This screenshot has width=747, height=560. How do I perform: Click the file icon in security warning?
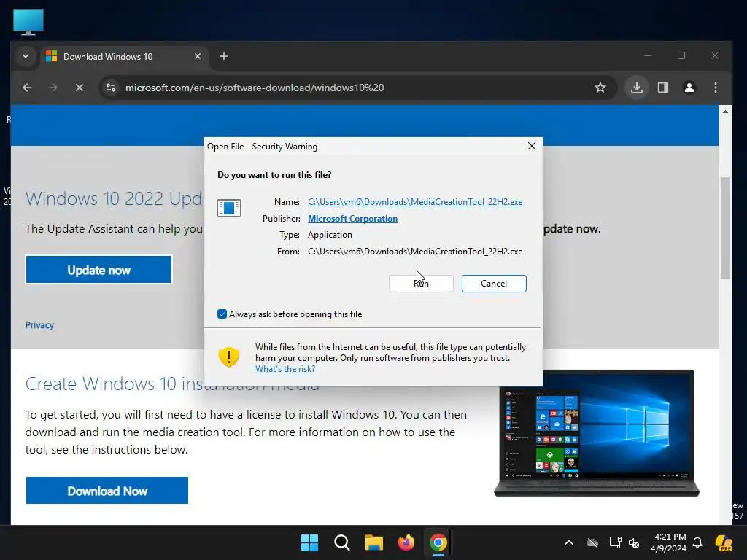coord(229,208)
